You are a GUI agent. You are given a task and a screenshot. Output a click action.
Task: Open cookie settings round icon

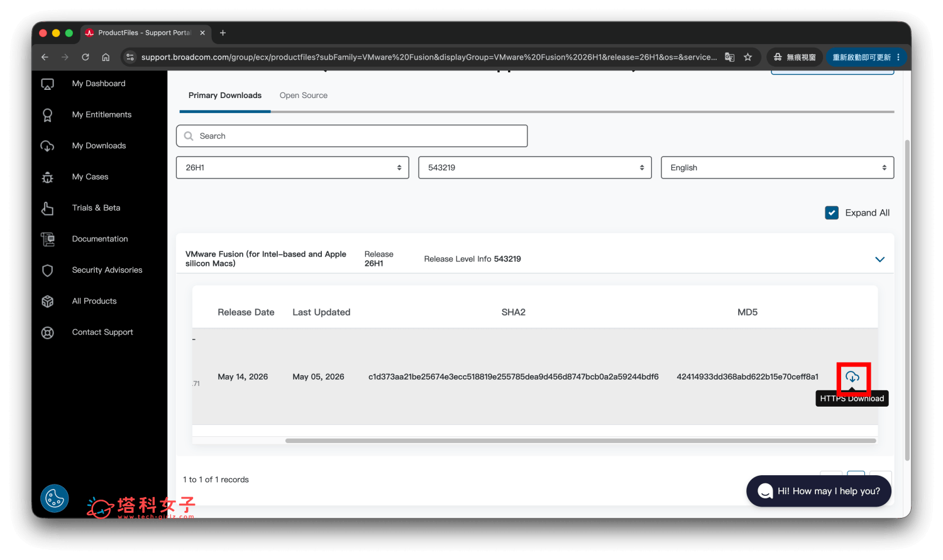[55, 499]
